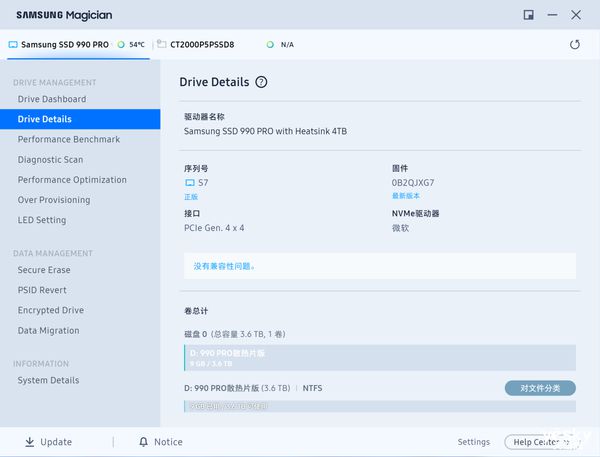The width and height of the screenshot is (600, 457).
Task: Click the 没有兼容性问题 compatibility message
Action: click(x=224, y=266)
